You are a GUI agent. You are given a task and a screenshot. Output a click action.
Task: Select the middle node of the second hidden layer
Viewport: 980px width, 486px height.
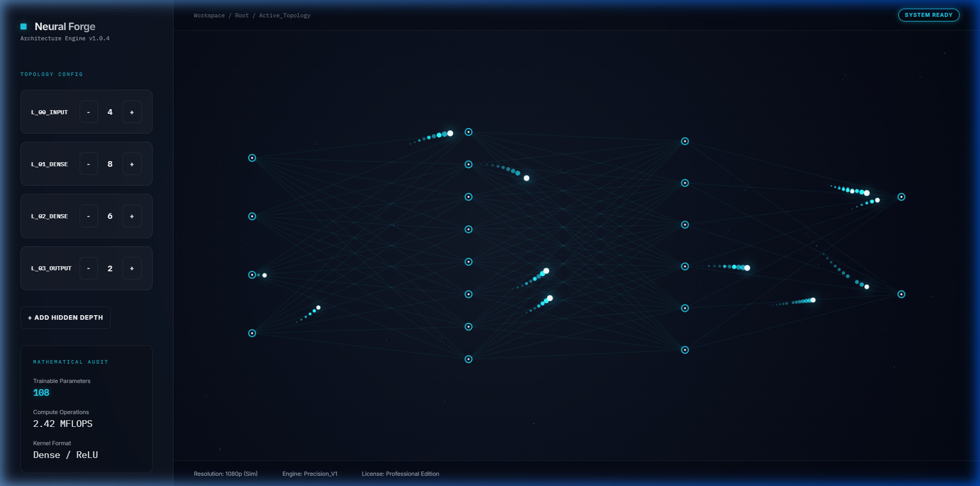[684, 224]
